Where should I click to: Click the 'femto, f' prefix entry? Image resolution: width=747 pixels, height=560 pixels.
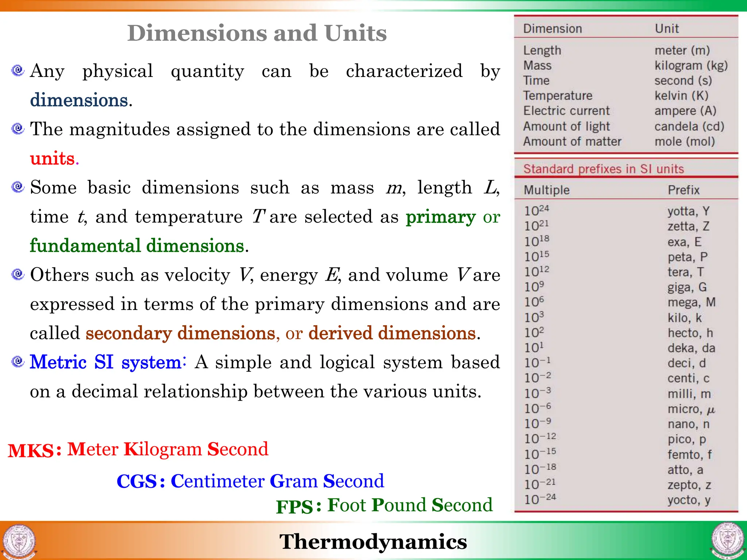pos(689,455)
